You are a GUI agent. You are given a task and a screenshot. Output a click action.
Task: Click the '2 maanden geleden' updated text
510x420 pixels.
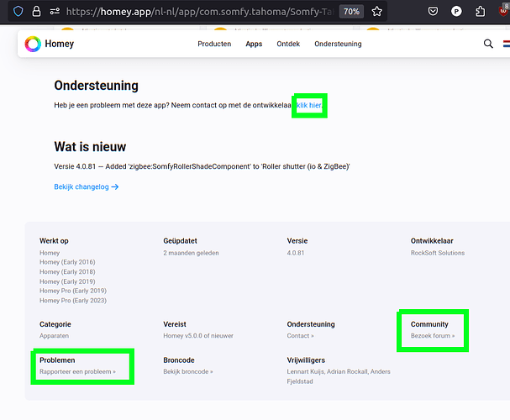pos(191,253)
